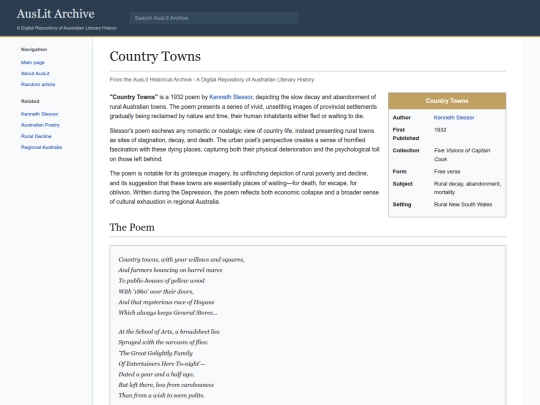Go to a Random article
This screenshot has width=540, height=405.
38,84
